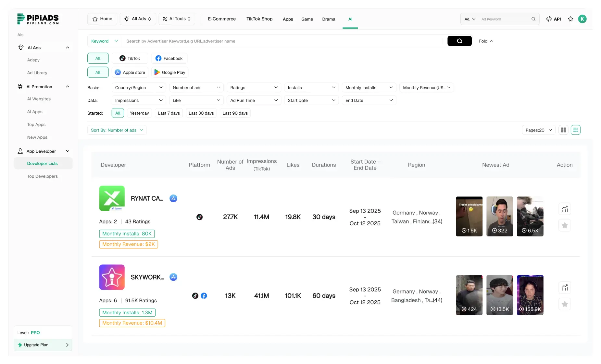This screenshot has height=364, width=601.
Task: Select the Apple store filter
Action: [130, 72]
